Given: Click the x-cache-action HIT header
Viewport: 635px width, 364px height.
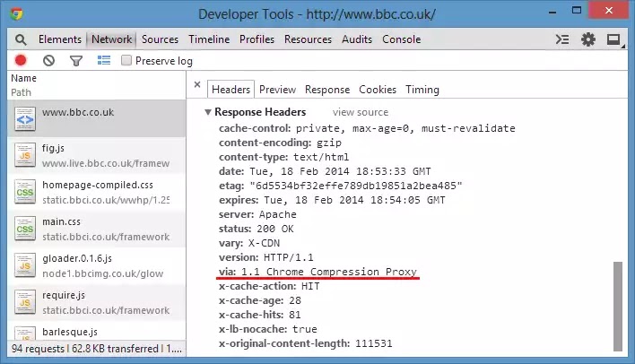Looking at the screenshot, I should coord(269,286).
